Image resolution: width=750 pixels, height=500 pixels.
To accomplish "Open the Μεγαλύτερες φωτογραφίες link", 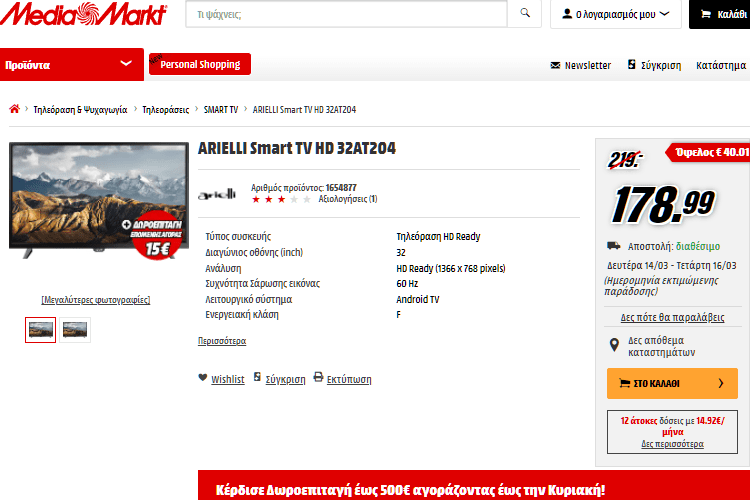I will click(x=96, y=300).
